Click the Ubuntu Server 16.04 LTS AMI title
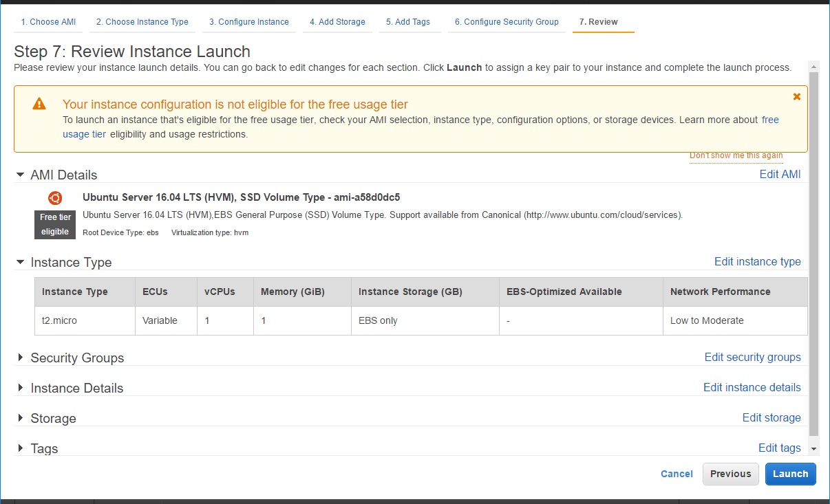Image resolution: width=830 pixels, height=504 pixels. point(242,197)
